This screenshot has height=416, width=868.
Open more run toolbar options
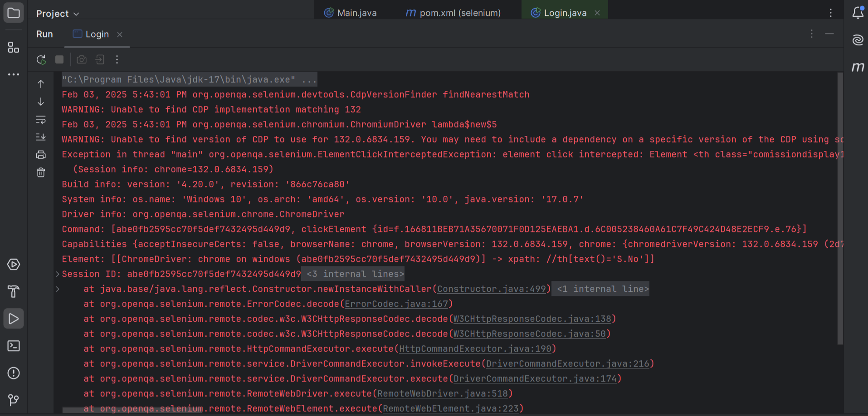tap(117, 59)
